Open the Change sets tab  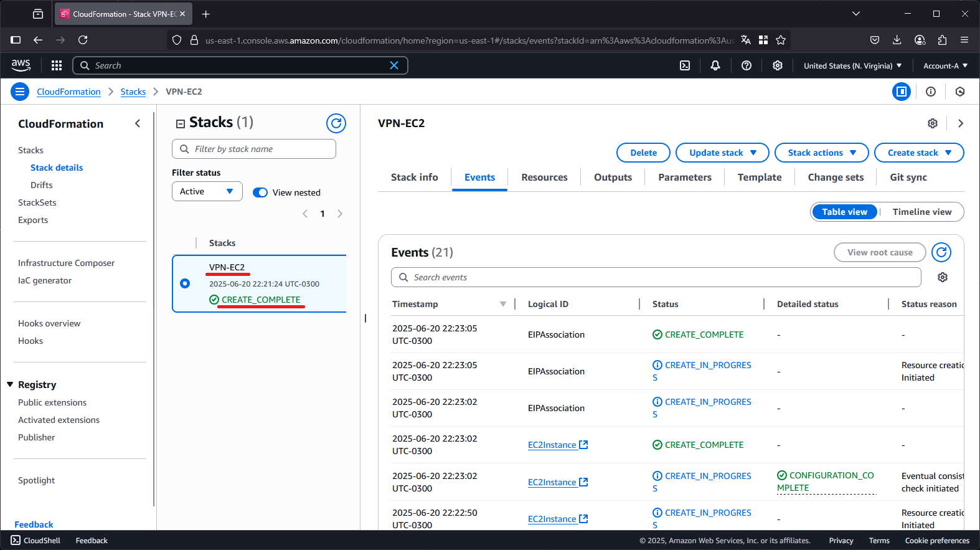[836, 178]
